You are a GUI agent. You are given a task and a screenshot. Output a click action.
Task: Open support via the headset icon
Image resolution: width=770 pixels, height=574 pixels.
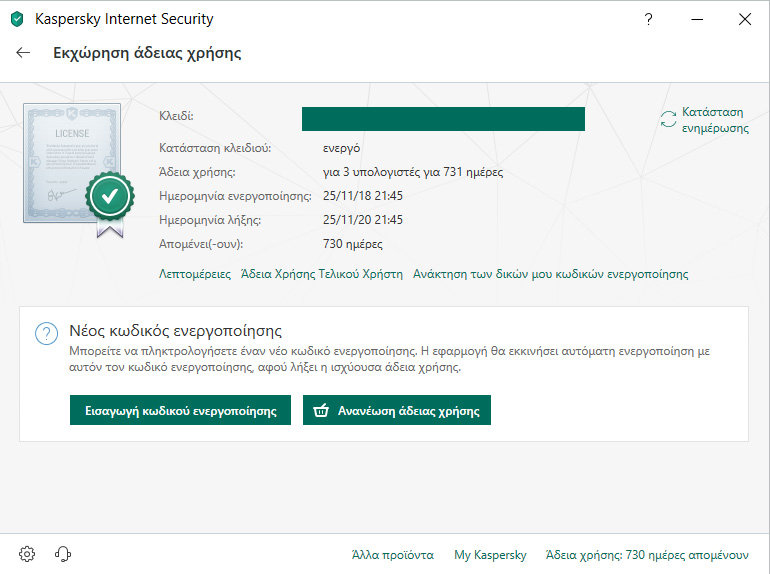63,554
